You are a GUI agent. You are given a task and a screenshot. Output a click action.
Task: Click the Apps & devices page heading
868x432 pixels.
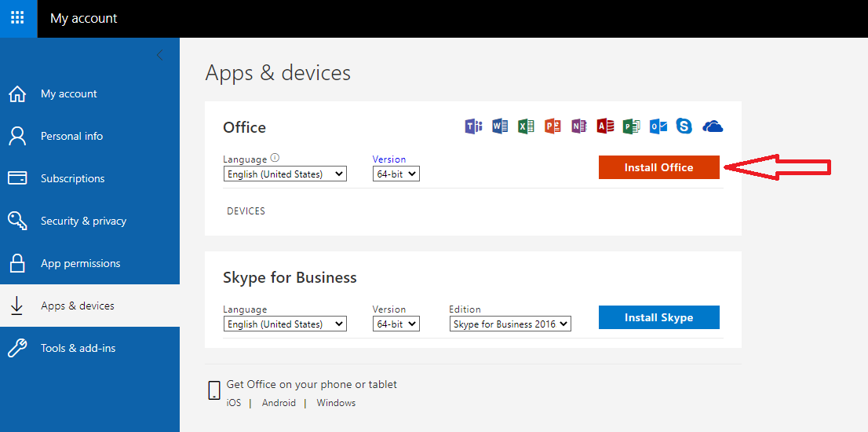(278, 72)
